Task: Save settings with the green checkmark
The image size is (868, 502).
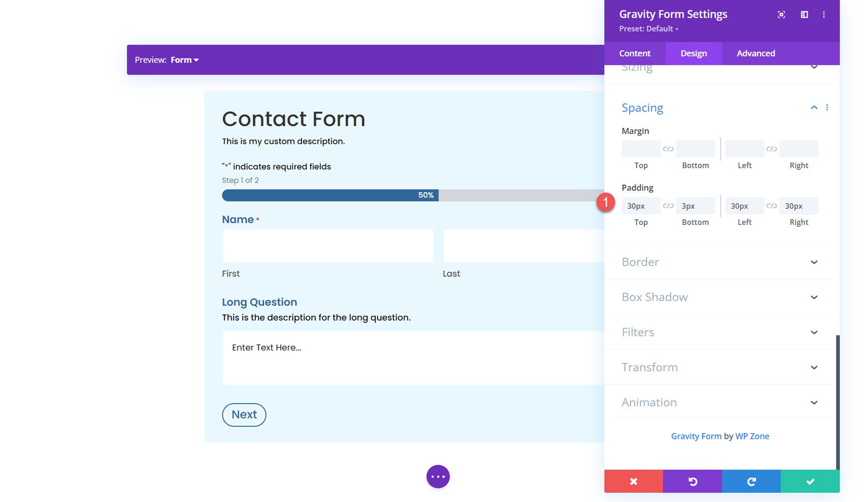Action: click(810, 481)
